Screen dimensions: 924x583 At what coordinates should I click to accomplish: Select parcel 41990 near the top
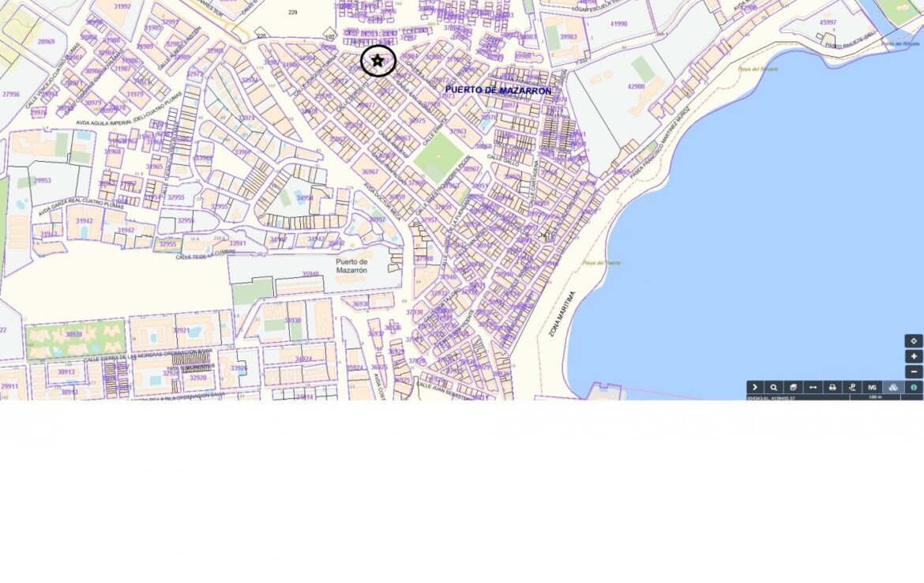click(618, 24)
